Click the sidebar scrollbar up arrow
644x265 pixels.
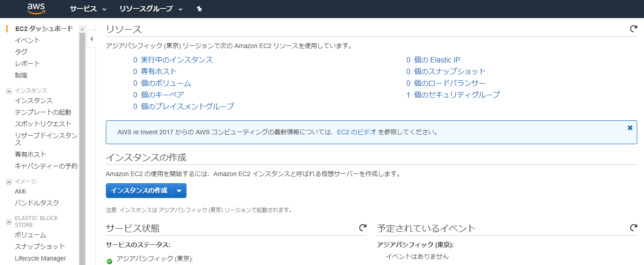pyautogui.click(x=82, y=29)
